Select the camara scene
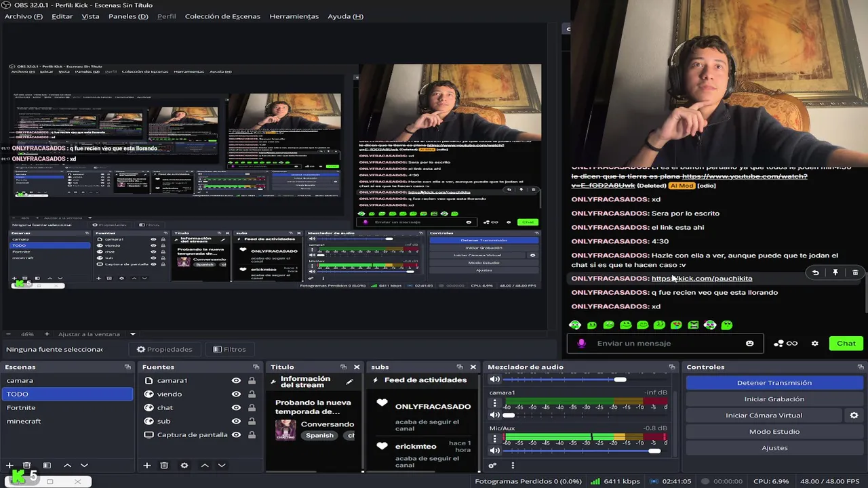 click(67, 380)
